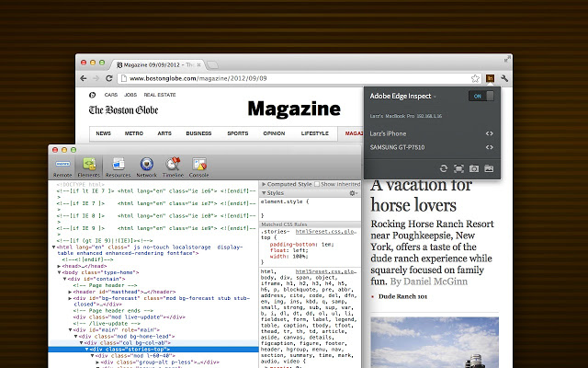Image resolution: width=588 pixels, height=368 pixels.
Task: Collapse the html lang element node
Action: tap(53, 247)
